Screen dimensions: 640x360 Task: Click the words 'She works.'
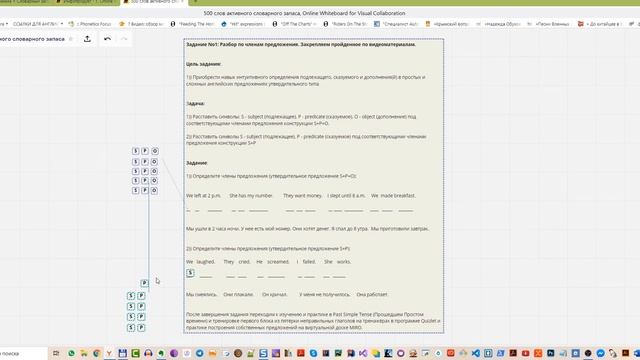coord(338,262)
